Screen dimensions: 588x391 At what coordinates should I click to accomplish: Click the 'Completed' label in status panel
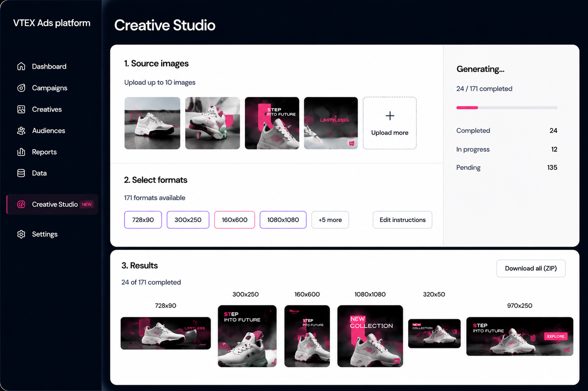[473, 130]
